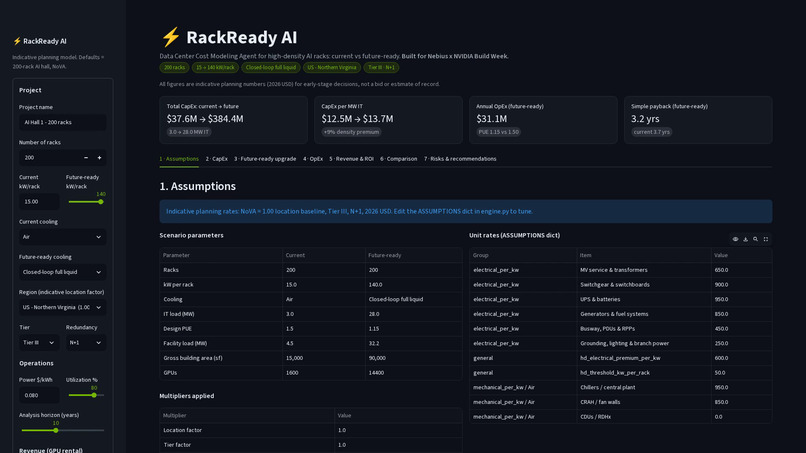This screenshot has width=806, height=453.
Task: Click the '+9% density premium' chip
Action: pos(351,132)
